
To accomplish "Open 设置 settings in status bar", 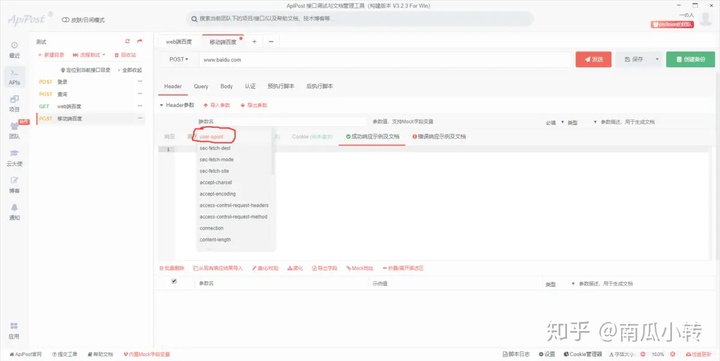I will click(547, 354).
